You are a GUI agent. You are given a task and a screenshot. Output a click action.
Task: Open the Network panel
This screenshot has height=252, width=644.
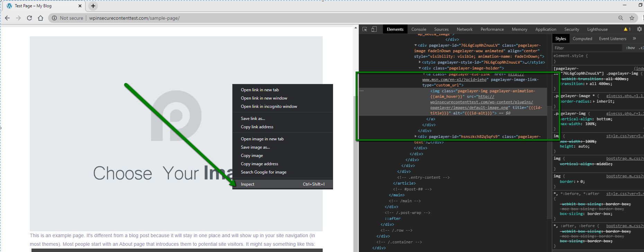pyautogui.click(x=465, y=29)
